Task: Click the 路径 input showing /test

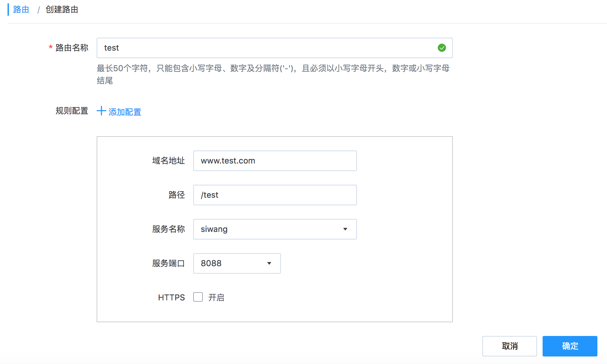Action: point(275,195)
